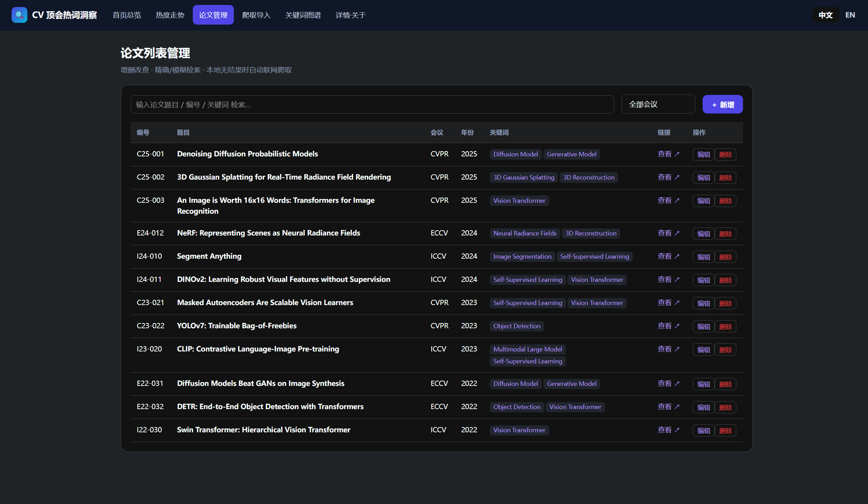Click 删除 for paper E22-031
The width and height of the screenshot is (868, 504).
pyautogui.click(x=725, y=384)
